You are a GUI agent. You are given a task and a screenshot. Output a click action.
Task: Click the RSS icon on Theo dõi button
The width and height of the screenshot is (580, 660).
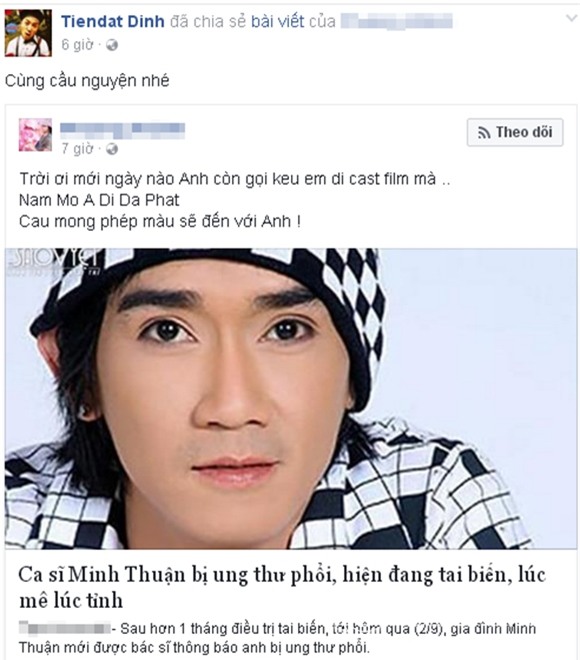[x=484, y=133]
